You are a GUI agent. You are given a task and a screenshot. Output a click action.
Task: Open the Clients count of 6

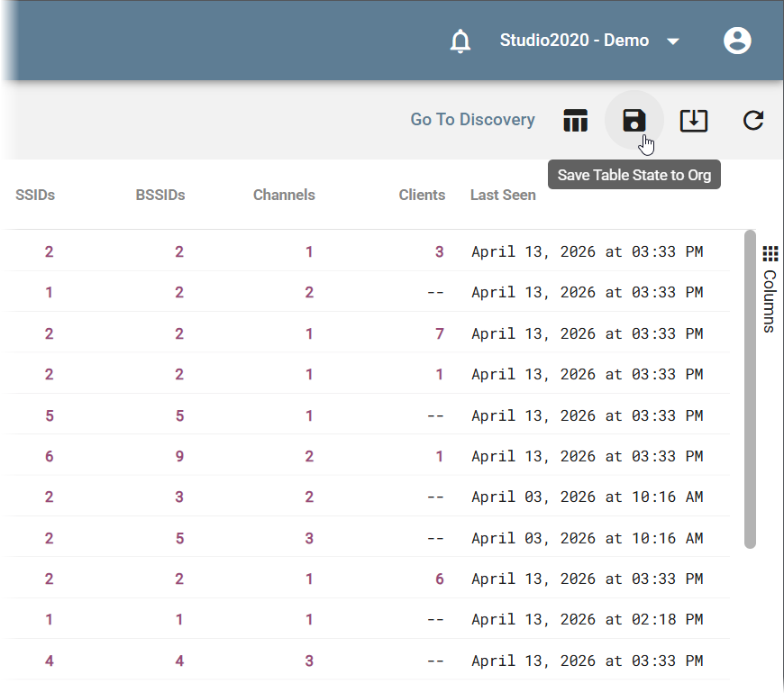440,579
